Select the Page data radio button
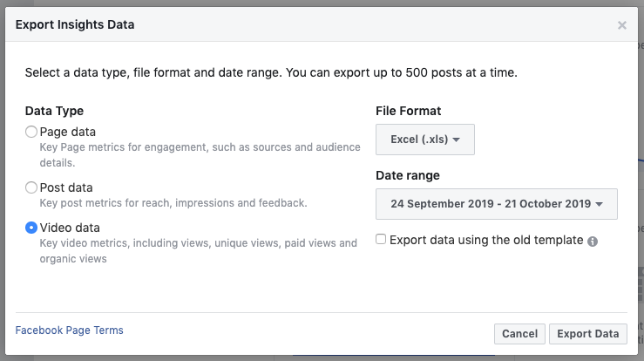 point(31,132)
